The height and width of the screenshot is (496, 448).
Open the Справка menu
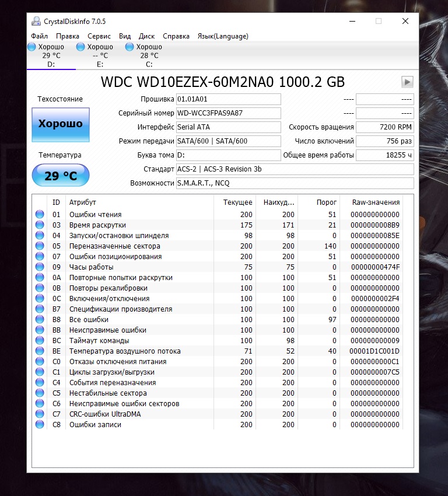click(176, 36)
